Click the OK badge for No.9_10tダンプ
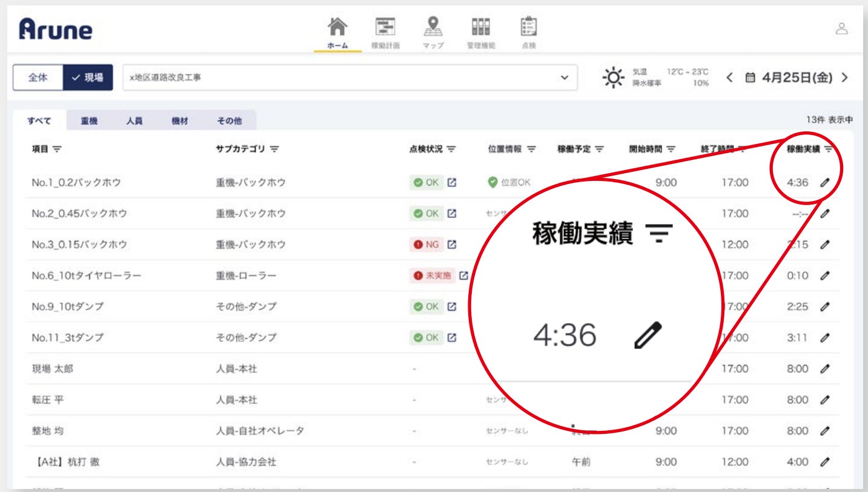 [x=426, y=307]
